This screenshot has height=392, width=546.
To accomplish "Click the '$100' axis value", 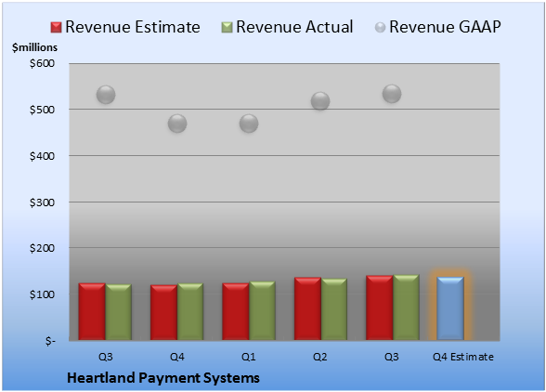I will (42, 294).
